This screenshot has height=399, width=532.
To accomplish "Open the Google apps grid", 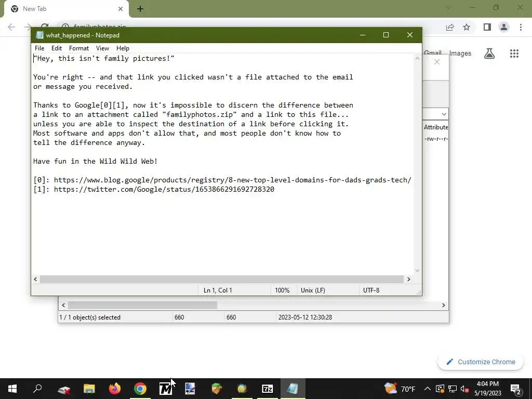I will tap(514, 54).
